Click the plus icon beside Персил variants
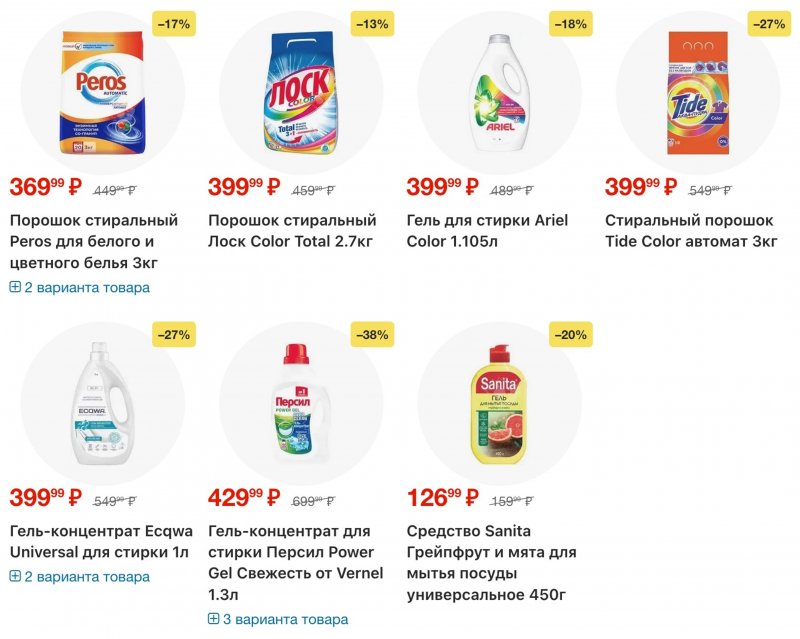The image size is (800, 639). coord(214,620)
